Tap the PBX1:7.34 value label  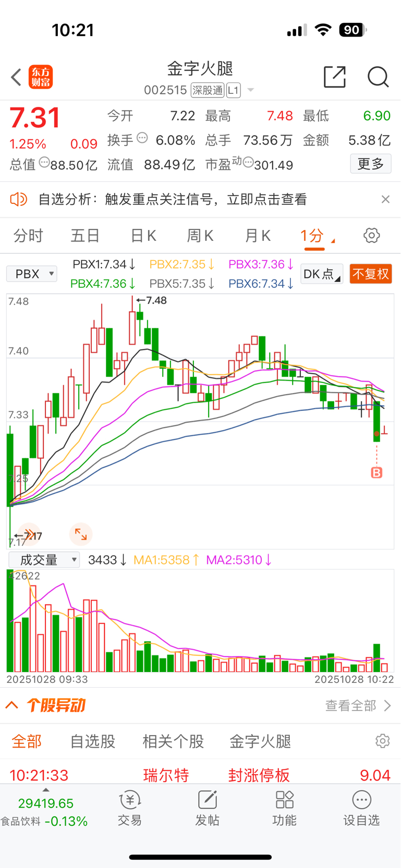104,264
